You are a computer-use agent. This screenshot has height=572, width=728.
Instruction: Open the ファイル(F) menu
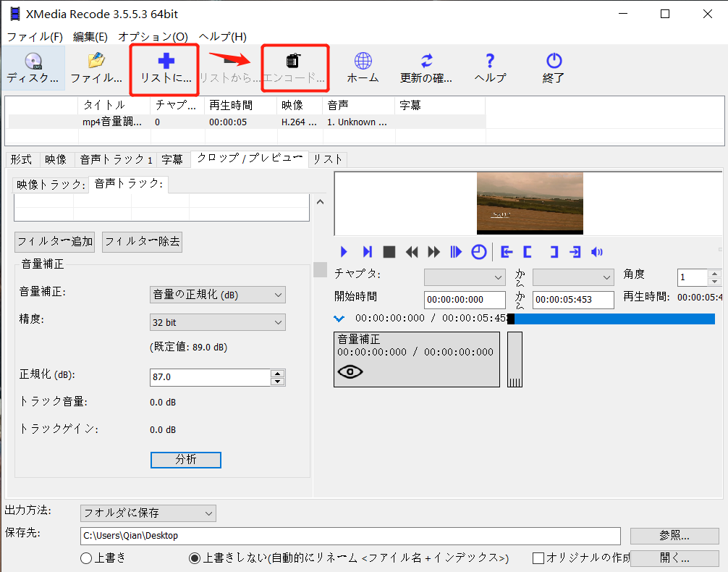pyautogui.click(x=34, y=37)
